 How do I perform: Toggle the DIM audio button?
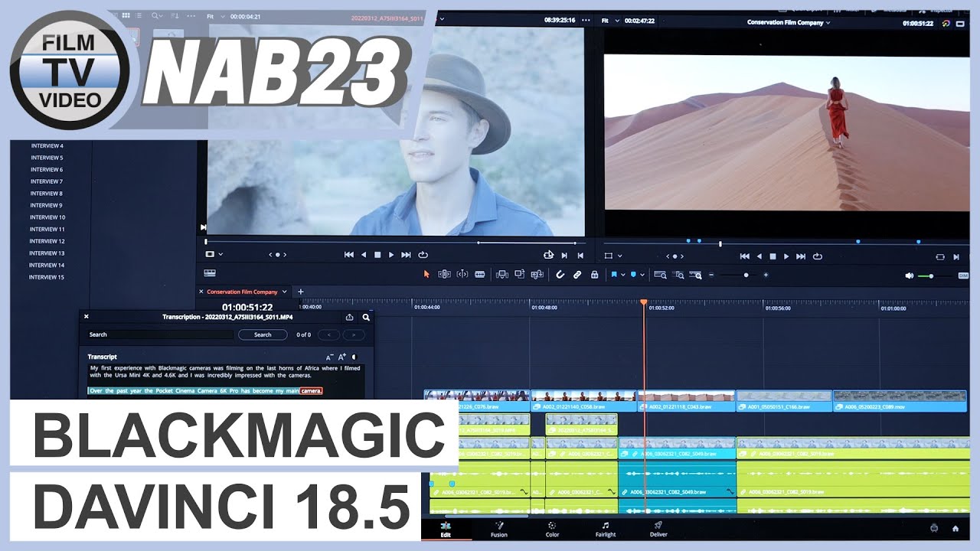click(963, 275)
